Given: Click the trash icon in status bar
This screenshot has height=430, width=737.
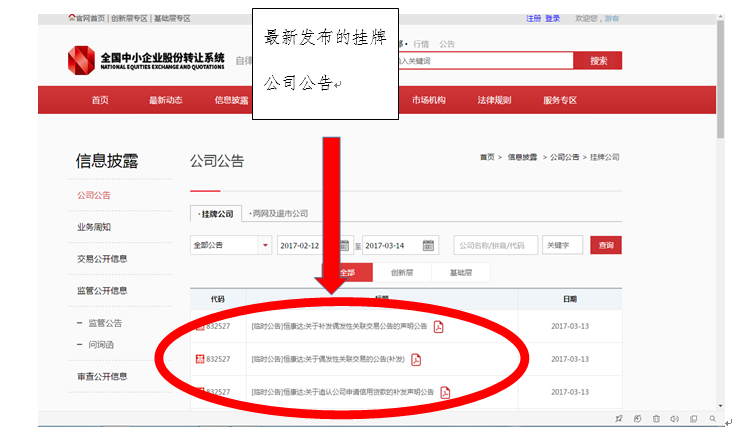Looking at the screenshot, I should [x=656, y=418].
